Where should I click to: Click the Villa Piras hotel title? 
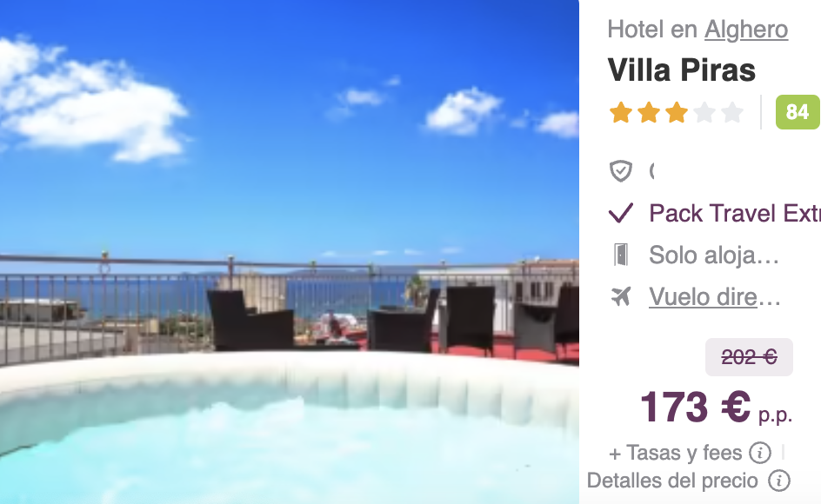(681, 70)
